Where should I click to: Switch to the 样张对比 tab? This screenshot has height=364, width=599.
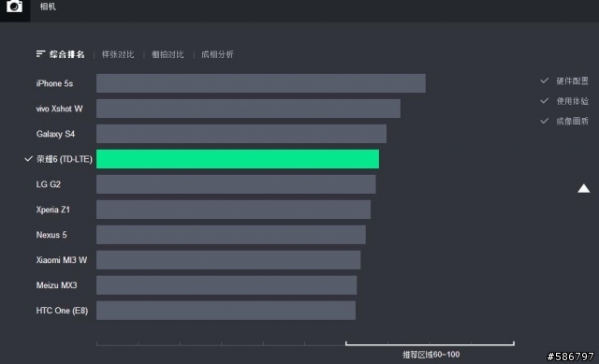tap(118, 54)
